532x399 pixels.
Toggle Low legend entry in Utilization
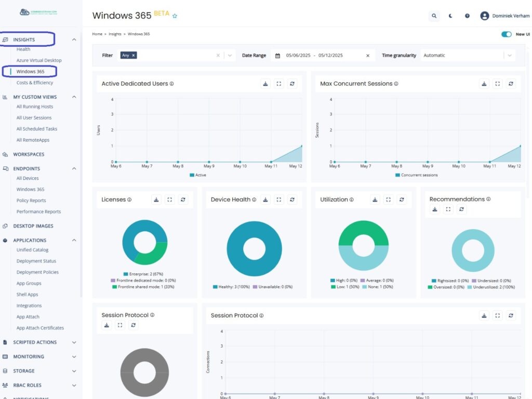coord(345,287)
